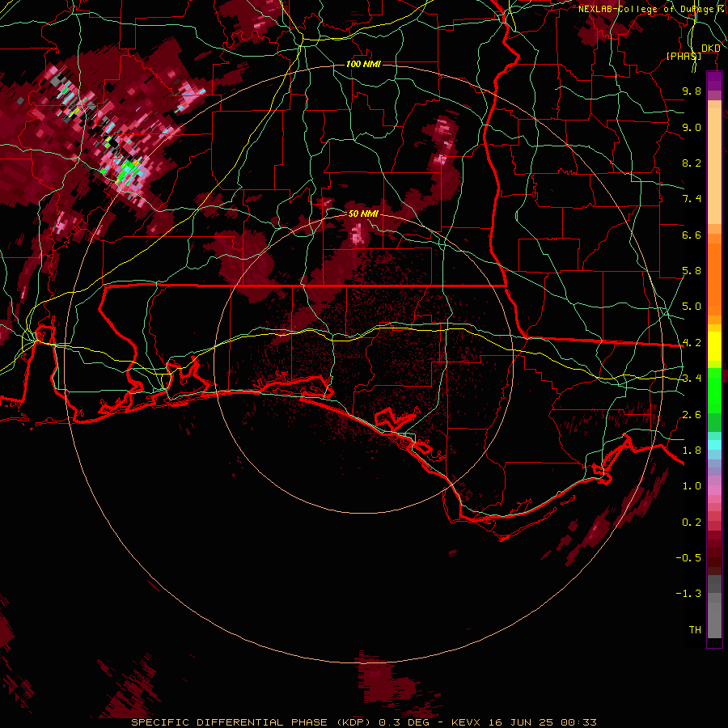This screenshot has height=728, width=728.
Task: Click the -0.5 legend value
Action: (x=688, y=558)
